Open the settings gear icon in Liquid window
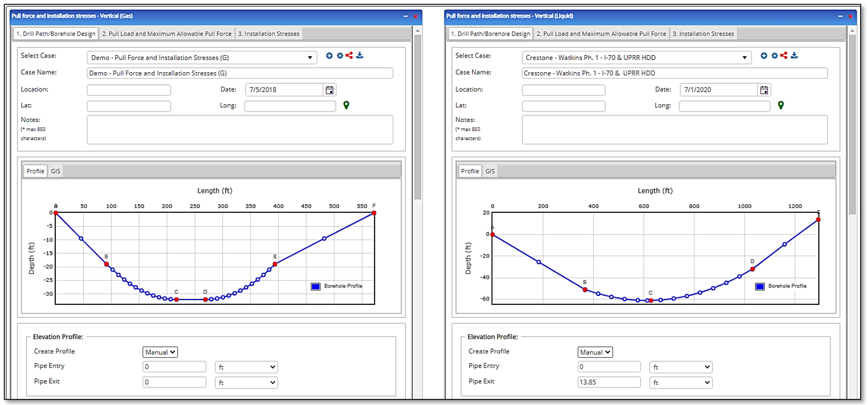Screen dimensions: 868x405 (775, 56)
